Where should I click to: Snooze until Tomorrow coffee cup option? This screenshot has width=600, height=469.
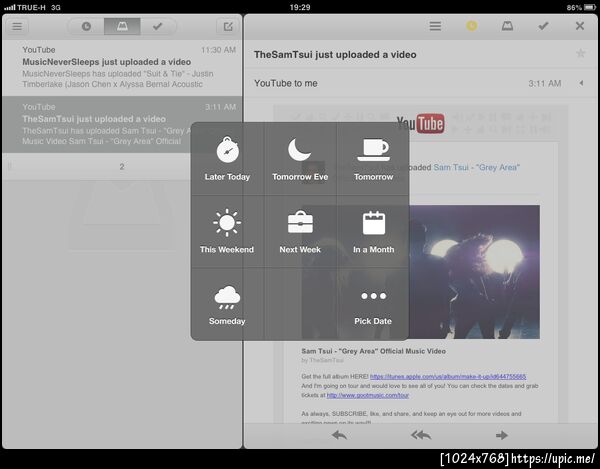pos(373,159)
